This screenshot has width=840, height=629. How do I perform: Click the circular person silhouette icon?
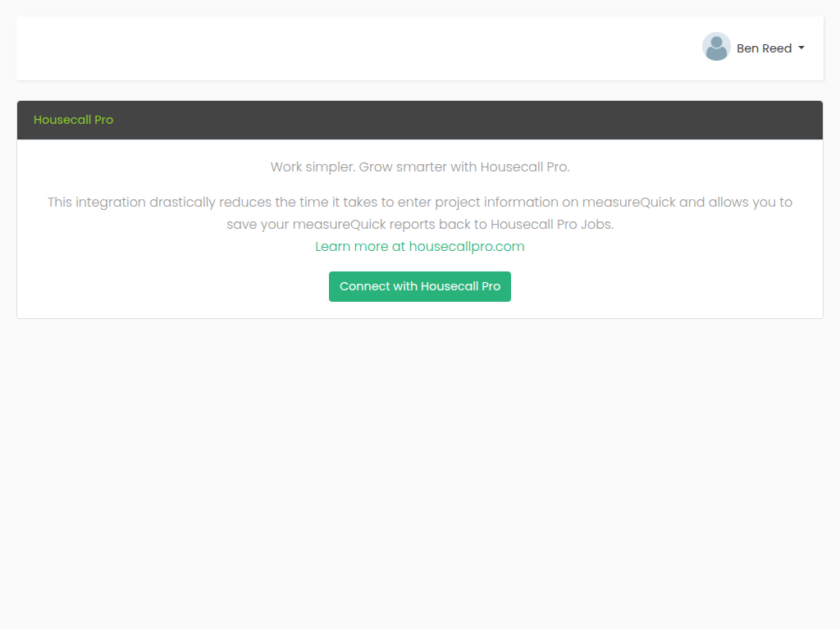[716, 47]
